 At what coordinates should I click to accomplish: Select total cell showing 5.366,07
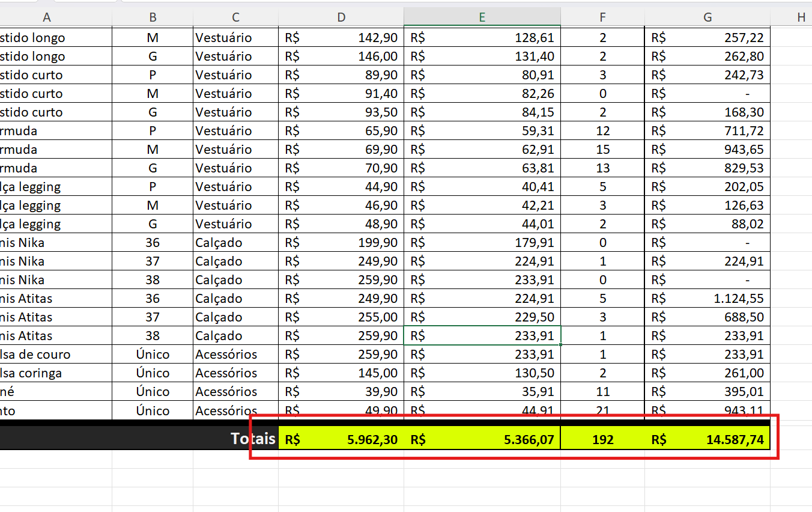[x=482, y=439]
